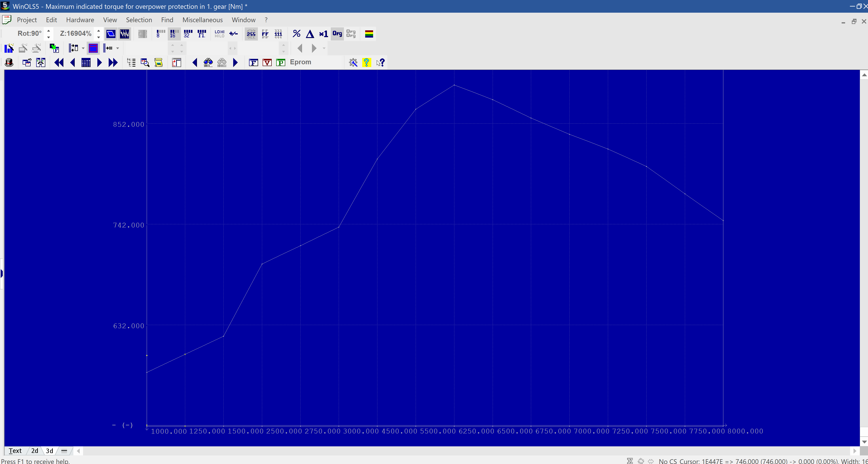
Task: Click the arrow-to-bars icon
Action: 108,48
